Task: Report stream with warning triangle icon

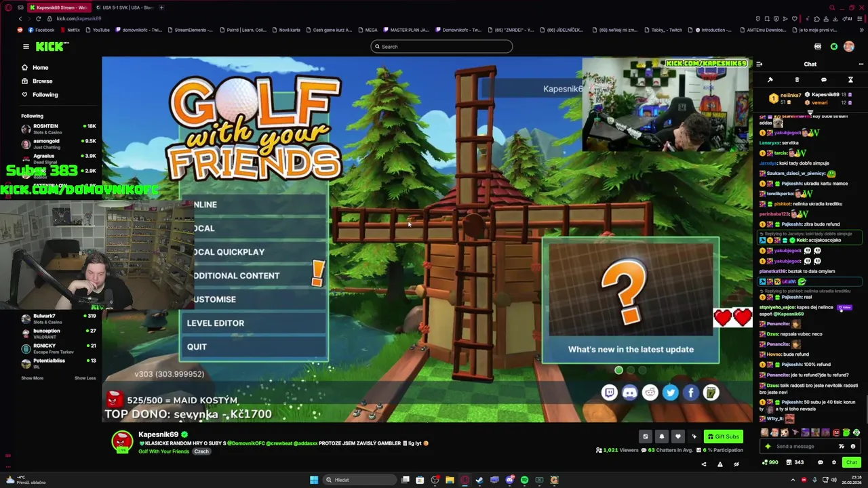Action: [719, 464]
